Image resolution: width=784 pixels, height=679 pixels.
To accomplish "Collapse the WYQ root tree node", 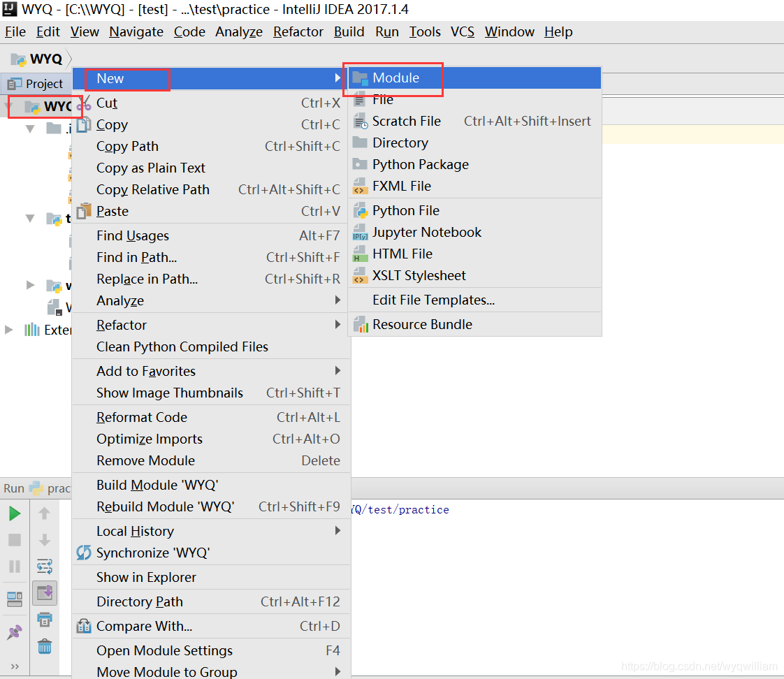I will pos(10,106).
